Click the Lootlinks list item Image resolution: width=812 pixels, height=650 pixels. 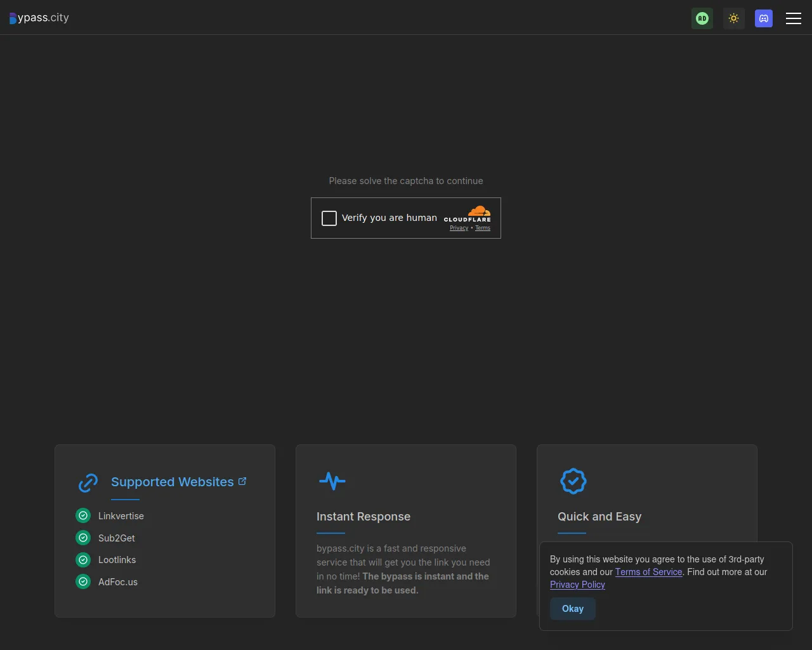pos(117,560)
